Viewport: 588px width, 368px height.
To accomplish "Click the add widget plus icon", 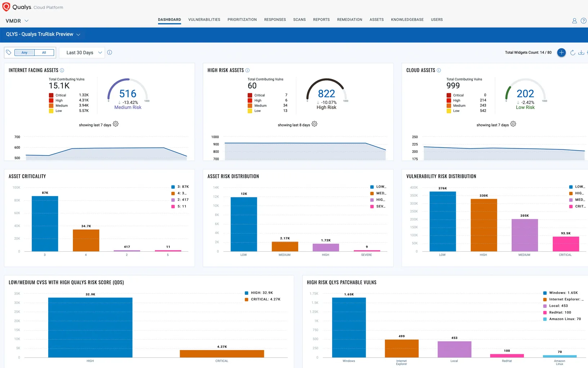I will pos(561,53).
